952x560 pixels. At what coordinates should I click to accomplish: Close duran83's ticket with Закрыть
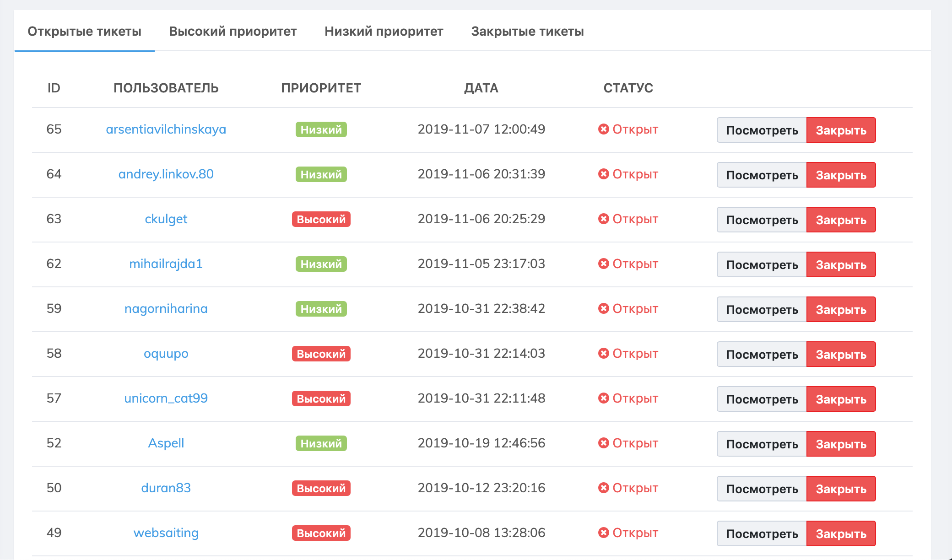tap(841, 489)
